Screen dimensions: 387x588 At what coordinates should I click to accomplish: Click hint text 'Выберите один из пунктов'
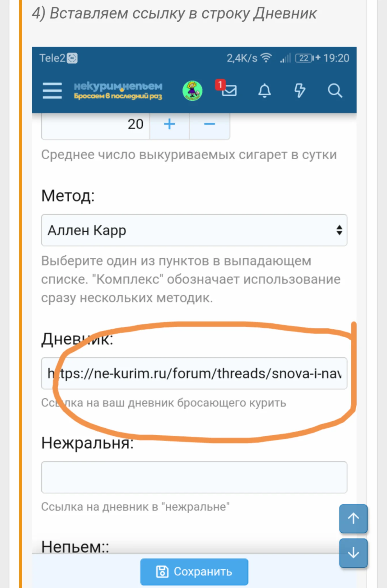[x=125, y=261]
